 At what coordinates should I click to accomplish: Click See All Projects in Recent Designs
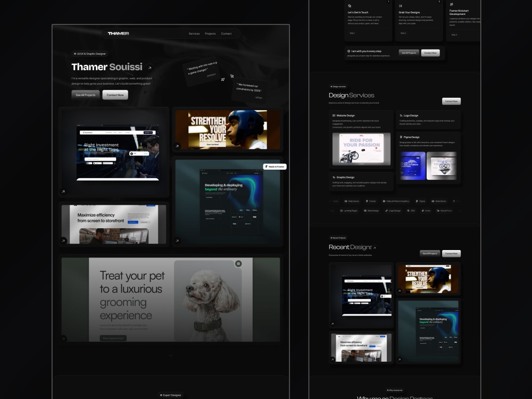(x=430, y=253)
